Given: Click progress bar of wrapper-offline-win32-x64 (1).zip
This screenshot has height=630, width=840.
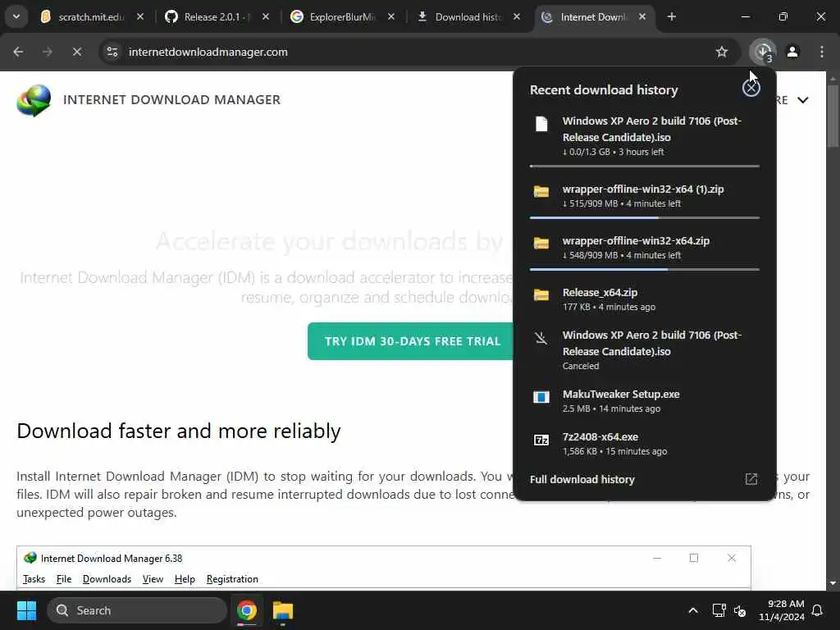Looking at the screenshot, I should pyautogui.click(x=645, y=217).
